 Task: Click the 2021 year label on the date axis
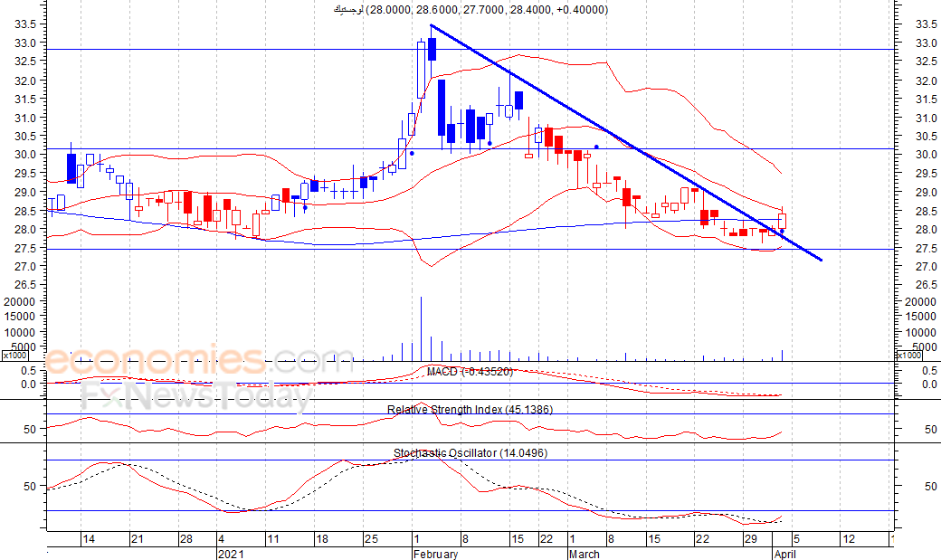click(230, 554)
